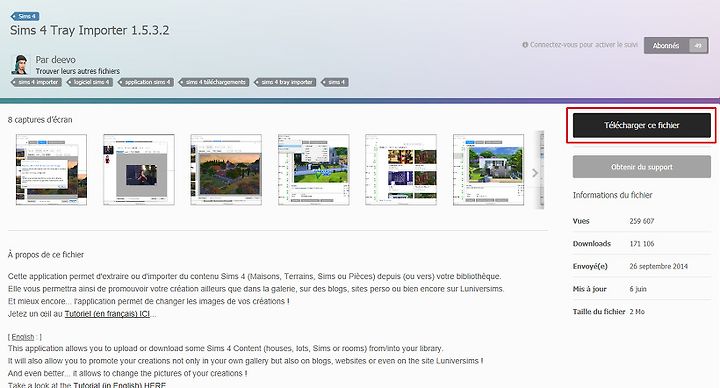Screen dimensions: 720x388
Task: Click 'Connectez-vous pour activer le suivi' text
Action: point(584,45)
